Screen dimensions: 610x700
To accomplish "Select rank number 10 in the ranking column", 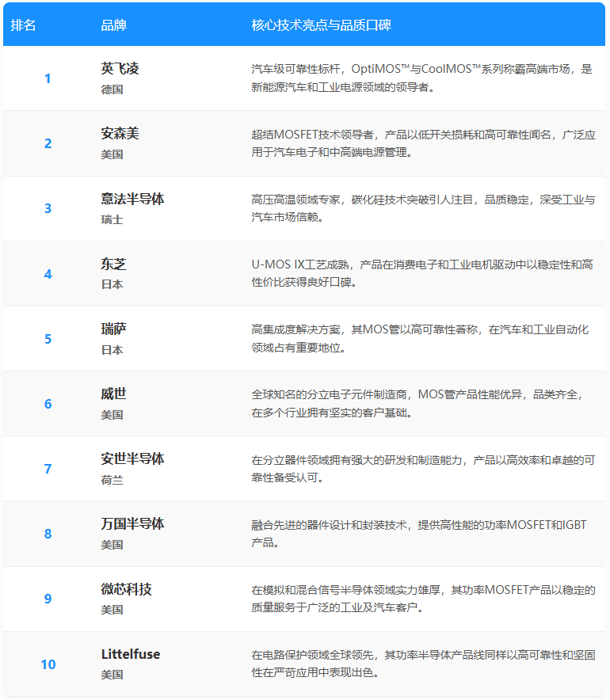I will [x=48, y=664].
